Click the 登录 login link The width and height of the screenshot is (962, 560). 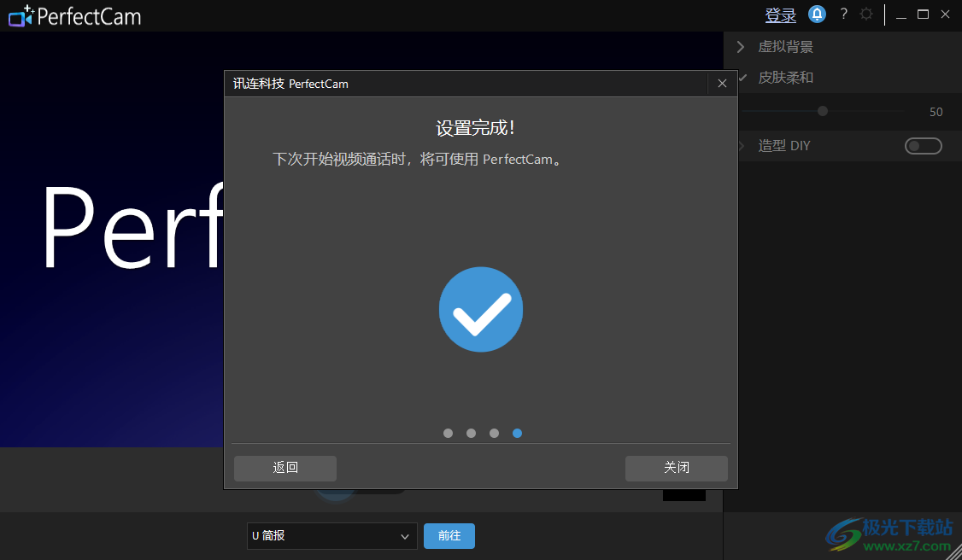coord(780,15)
